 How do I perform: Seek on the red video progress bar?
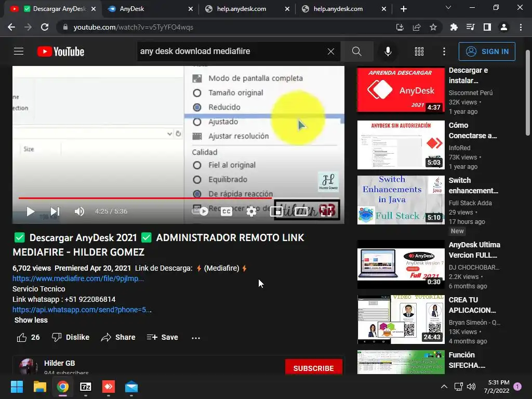(178, 198)
